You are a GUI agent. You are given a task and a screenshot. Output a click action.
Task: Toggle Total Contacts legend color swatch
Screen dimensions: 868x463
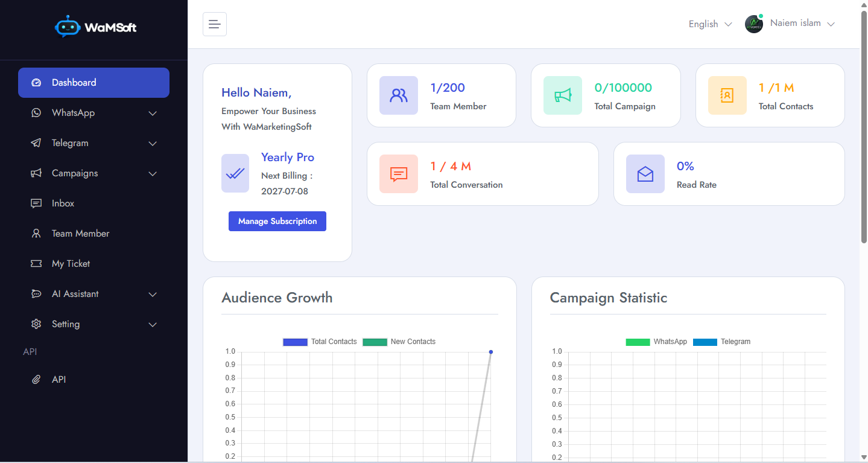coord(295,342)
